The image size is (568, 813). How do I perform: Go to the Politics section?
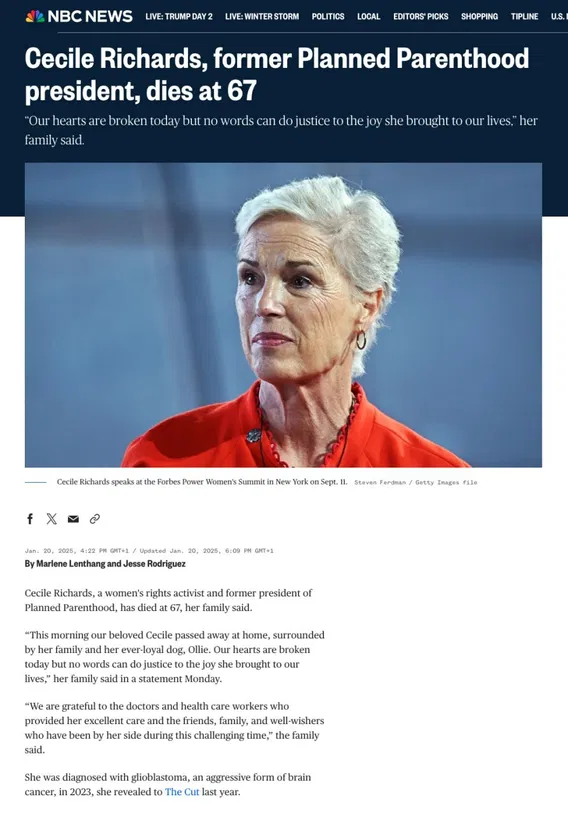328,17
